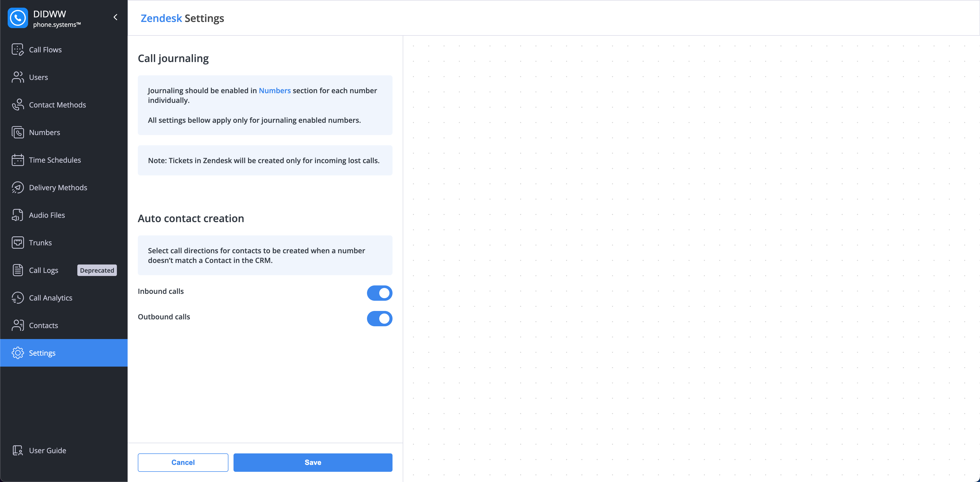Click the 'Inbound calls' label
This screenshot has width=980, height=482.
[x=161, y=291]
